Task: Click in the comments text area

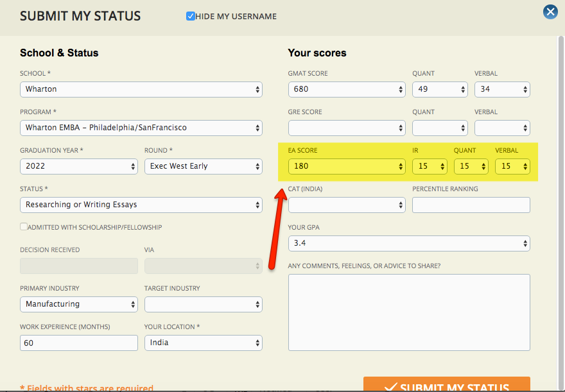Action: [409, 312]
